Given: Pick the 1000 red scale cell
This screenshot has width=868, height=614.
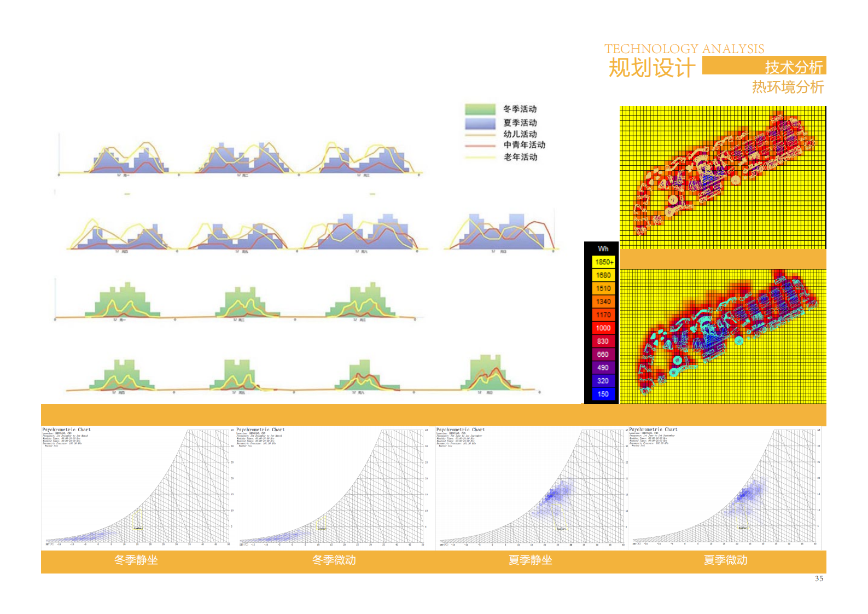Looking at the screenshot, I should click(603, 328).
